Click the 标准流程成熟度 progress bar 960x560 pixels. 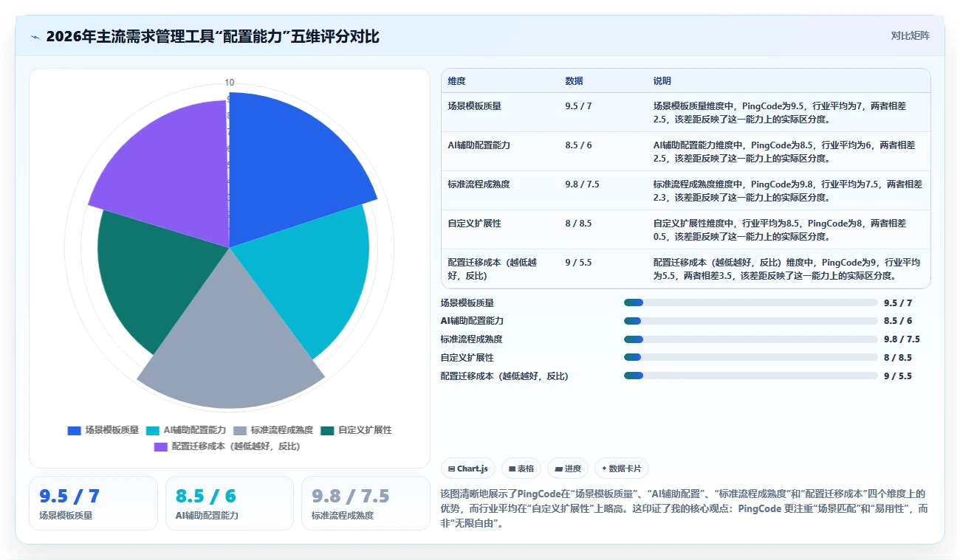751,339
